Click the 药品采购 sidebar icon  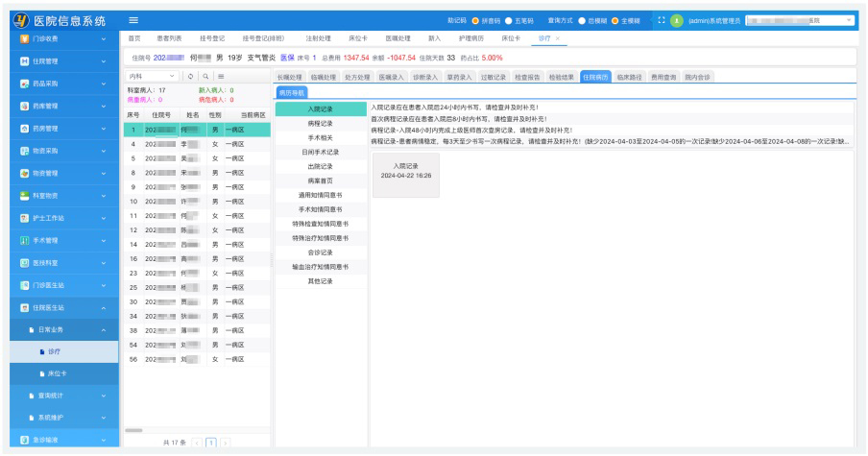coord(24,84)
